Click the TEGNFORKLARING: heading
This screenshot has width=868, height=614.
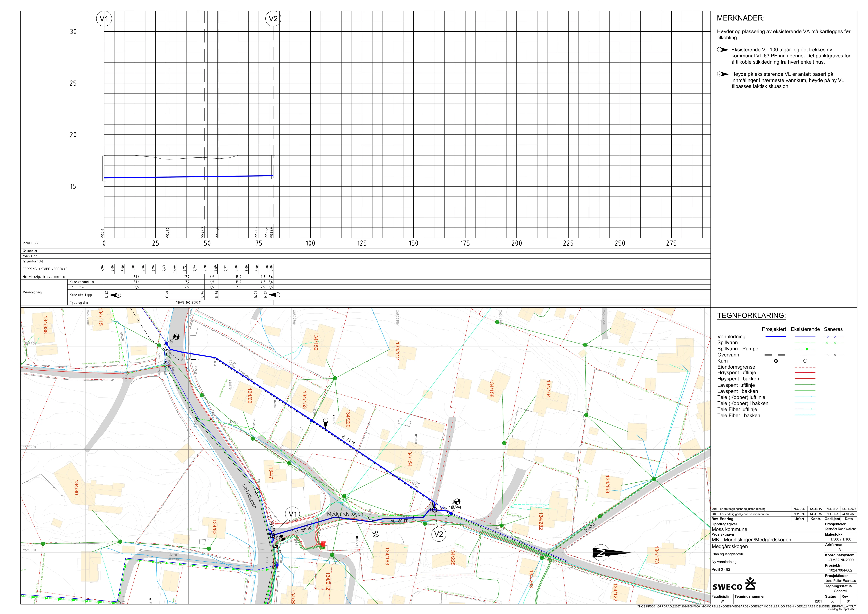[x=752, y=315]
